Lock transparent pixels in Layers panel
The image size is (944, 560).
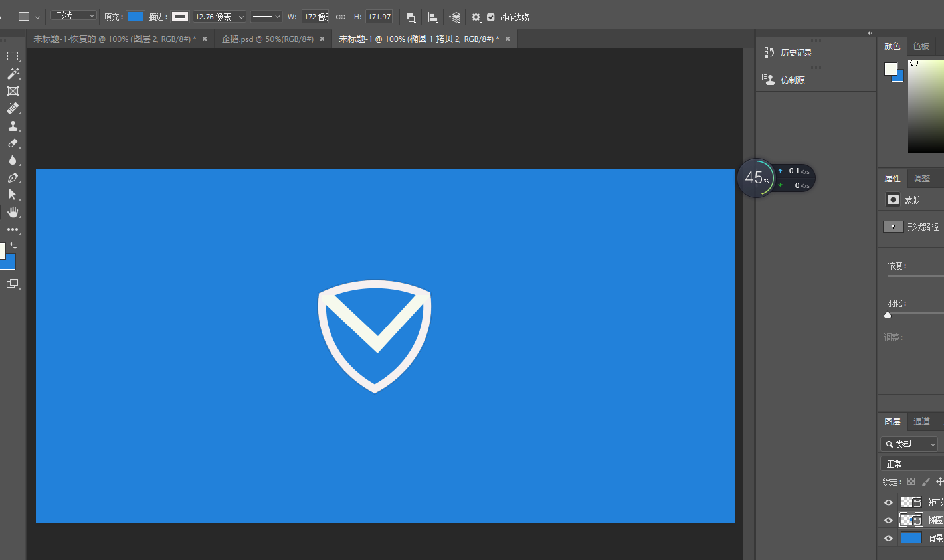click(x=911, y=482)
